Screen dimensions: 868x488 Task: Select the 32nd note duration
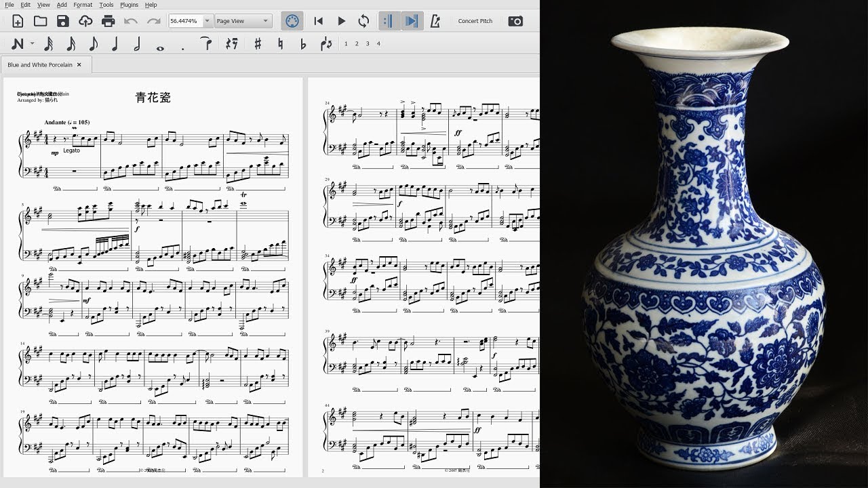point(48,44)
